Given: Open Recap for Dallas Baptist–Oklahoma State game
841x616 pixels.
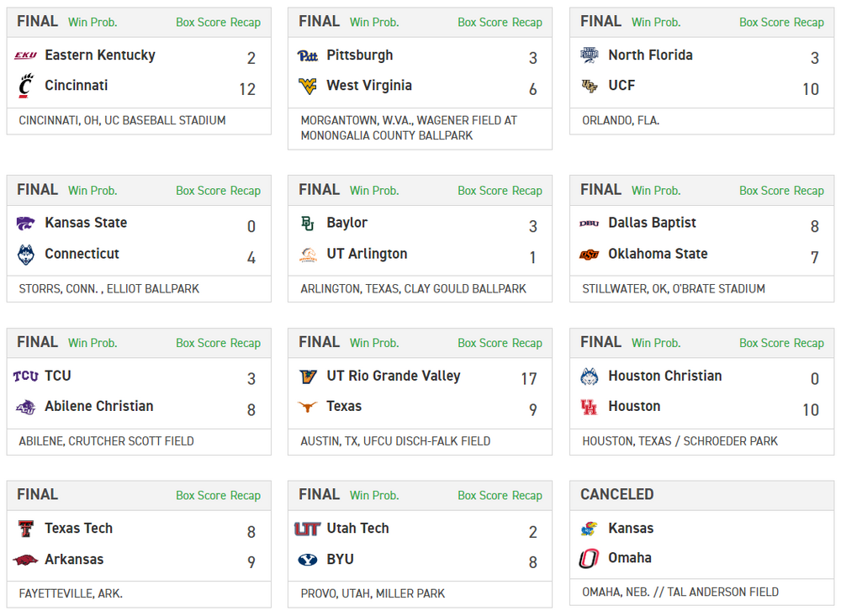Looking at the screenshot, I should point(809,191).
